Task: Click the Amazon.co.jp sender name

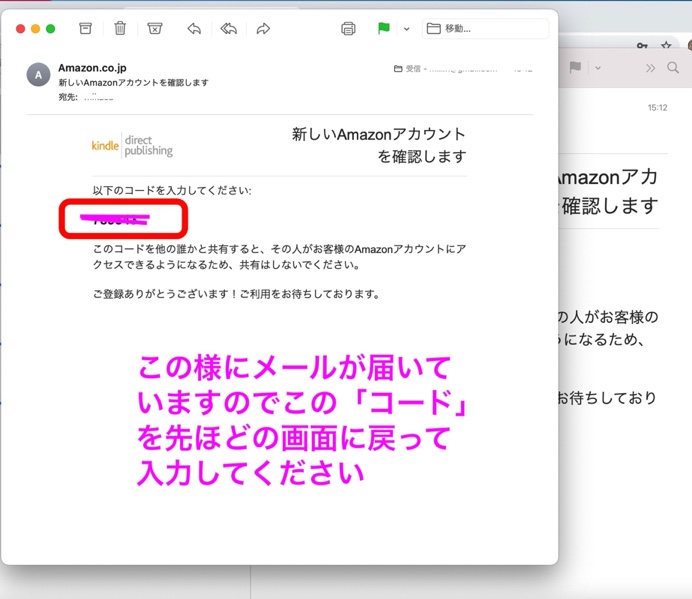Action: (x=92, y=68)
